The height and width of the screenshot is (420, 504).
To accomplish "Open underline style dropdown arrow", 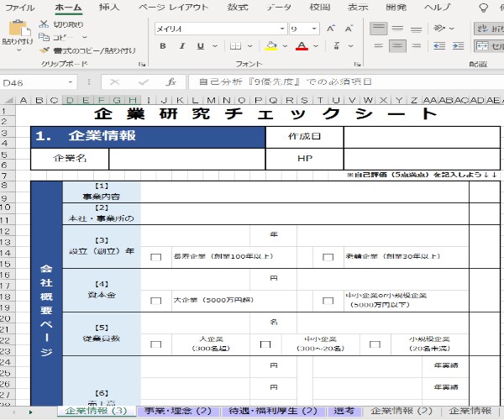I will [215, 46].
